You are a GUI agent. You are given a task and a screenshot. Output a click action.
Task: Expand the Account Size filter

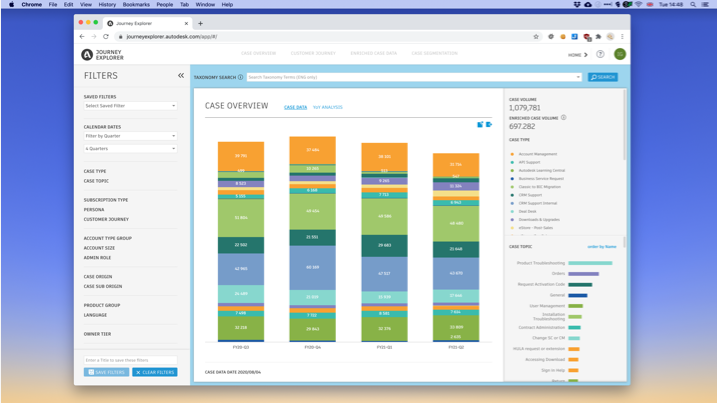(x=99, y=248)
